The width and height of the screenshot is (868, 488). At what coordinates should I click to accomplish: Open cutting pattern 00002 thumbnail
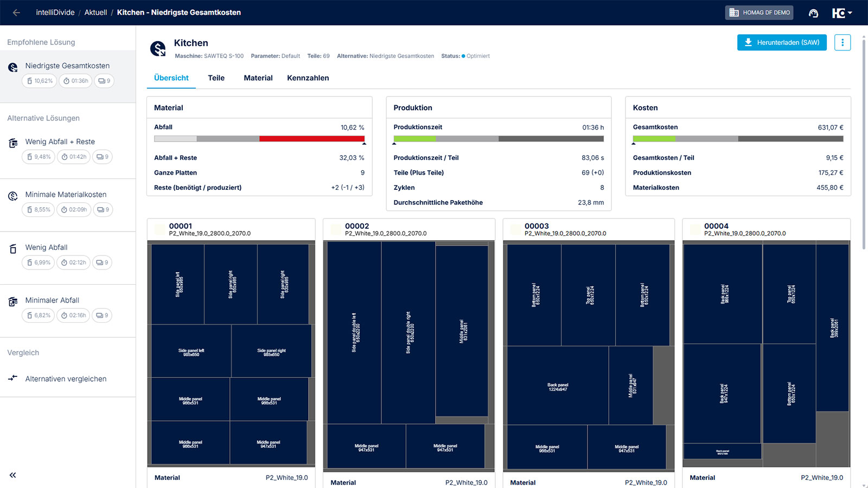[409, 355]
